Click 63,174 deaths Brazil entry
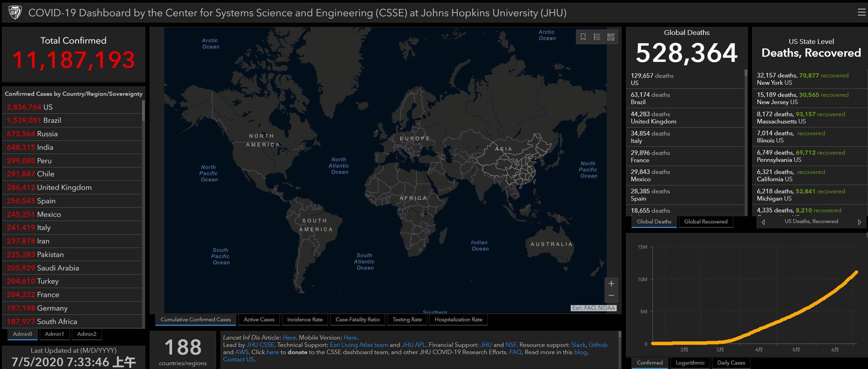 (685, 99)
